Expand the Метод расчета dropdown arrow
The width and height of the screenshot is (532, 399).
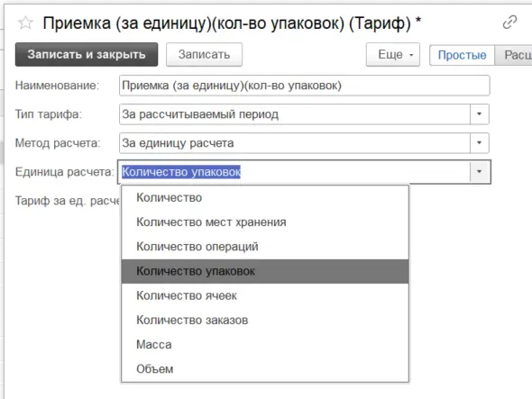click(480, 143)
